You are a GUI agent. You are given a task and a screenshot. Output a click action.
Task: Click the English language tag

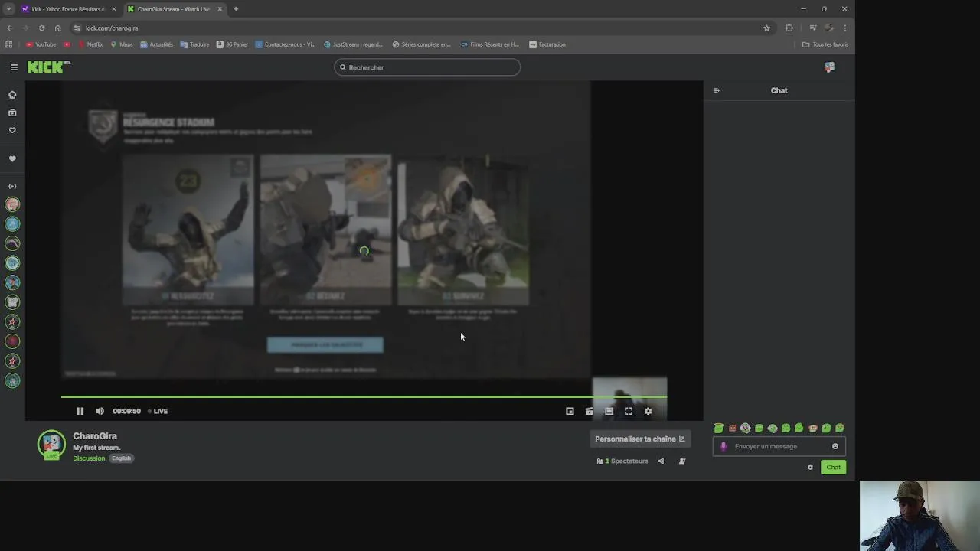(121, 458)
